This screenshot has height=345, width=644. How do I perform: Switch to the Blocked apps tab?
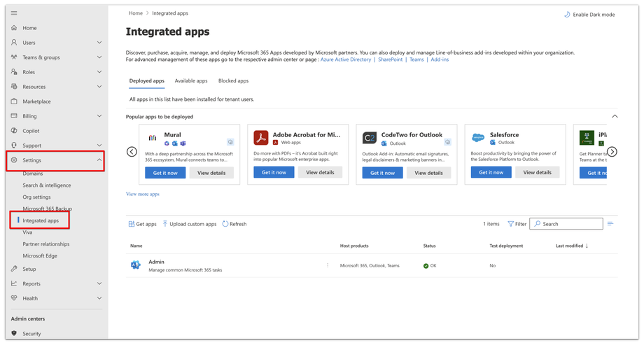point(233,81)
